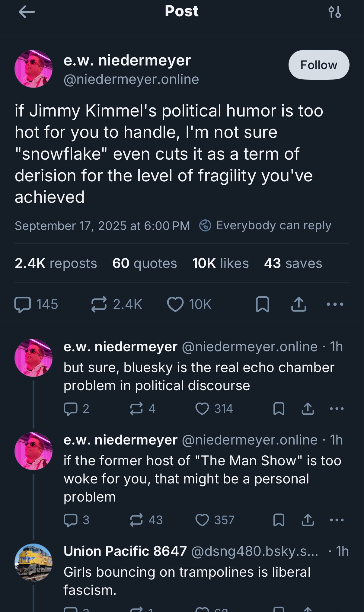Repost the main Jimmy Kimmel post
This screenshot has width=364, height=612.
tap(99, 304)
